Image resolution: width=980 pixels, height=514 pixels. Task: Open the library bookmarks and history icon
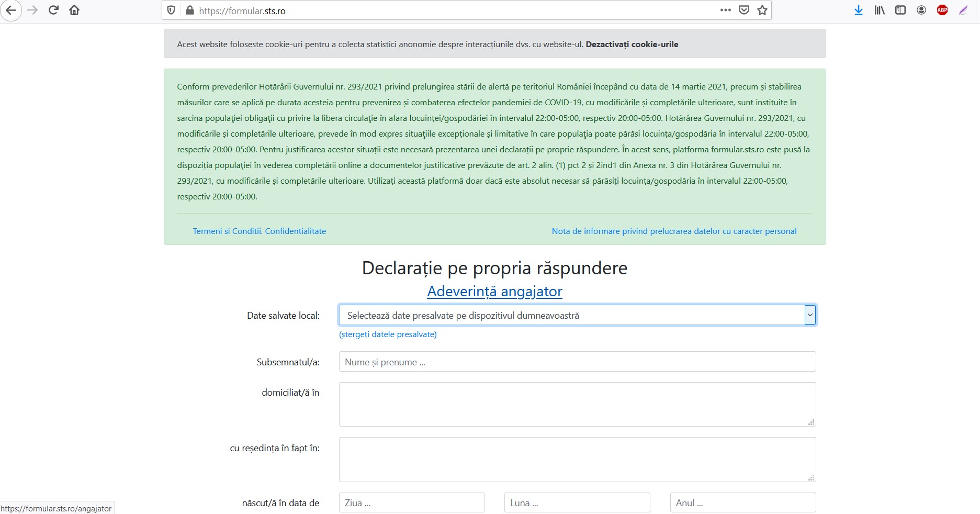(880, 10)
